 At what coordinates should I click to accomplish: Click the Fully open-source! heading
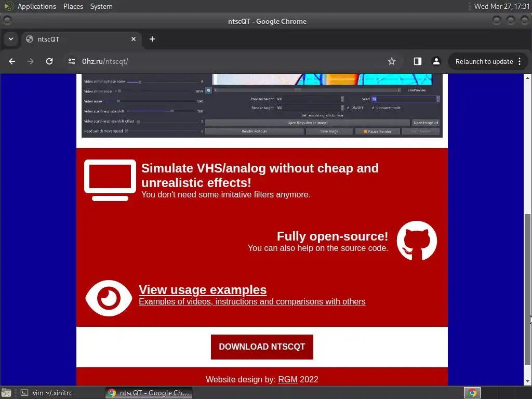click(x=332, y=236)
